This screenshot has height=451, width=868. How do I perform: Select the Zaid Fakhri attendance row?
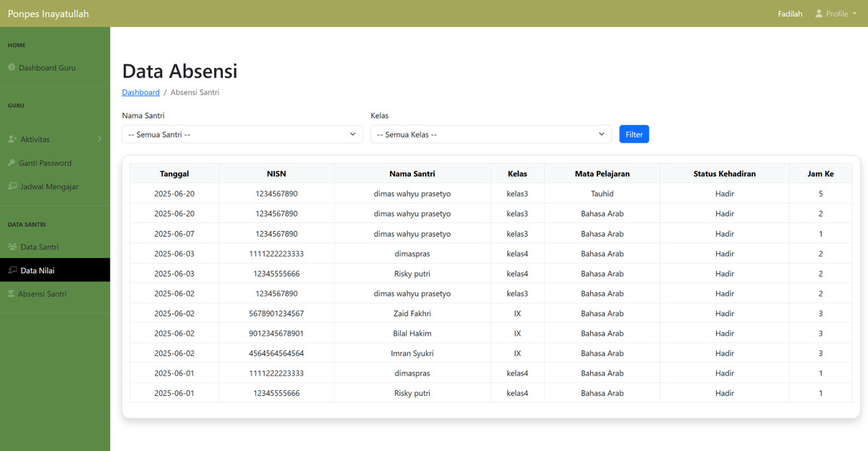491,313
